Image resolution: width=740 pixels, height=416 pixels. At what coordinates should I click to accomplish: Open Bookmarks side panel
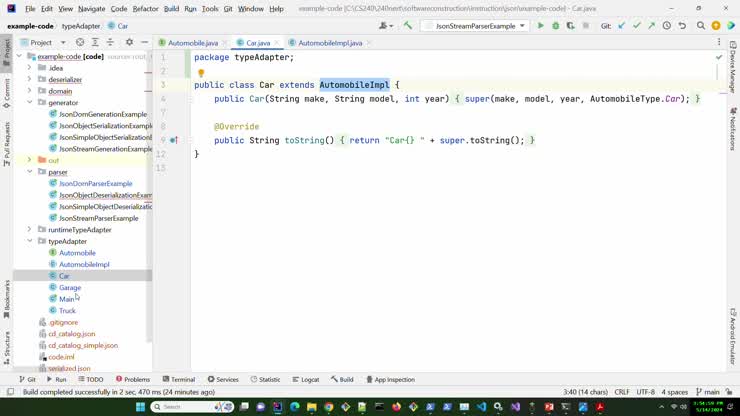click(x=7, y=299)
